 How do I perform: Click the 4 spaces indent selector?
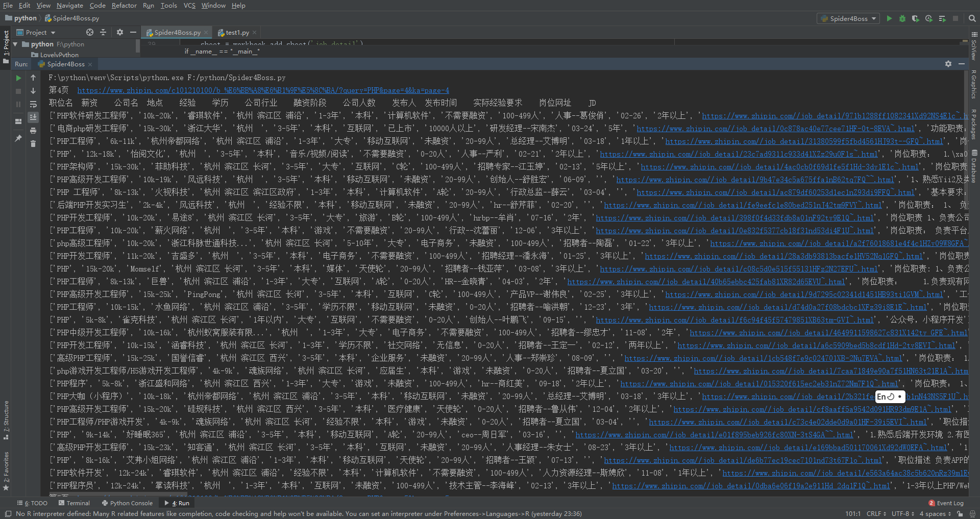click(x=936, y=514)
